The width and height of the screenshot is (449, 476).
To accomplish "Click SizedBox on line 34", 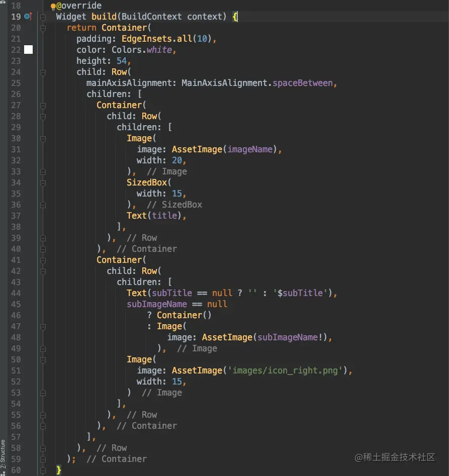I will [x=147, y=182].
